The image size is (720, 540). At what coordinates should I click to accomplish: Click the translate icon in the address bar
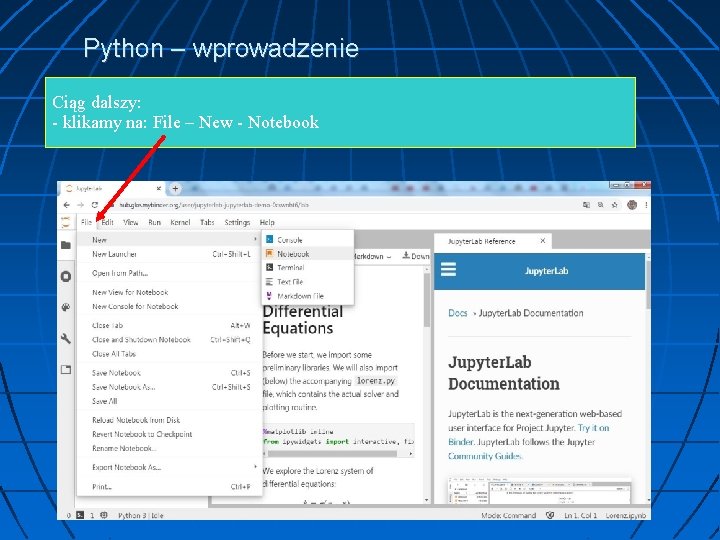[x=586, y=205]
